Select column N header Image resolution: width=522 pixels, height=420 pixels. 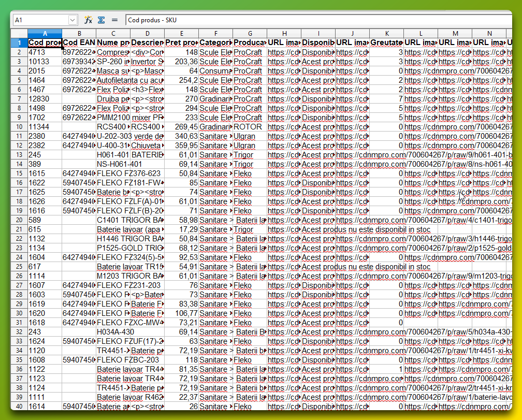coord(489,34)
